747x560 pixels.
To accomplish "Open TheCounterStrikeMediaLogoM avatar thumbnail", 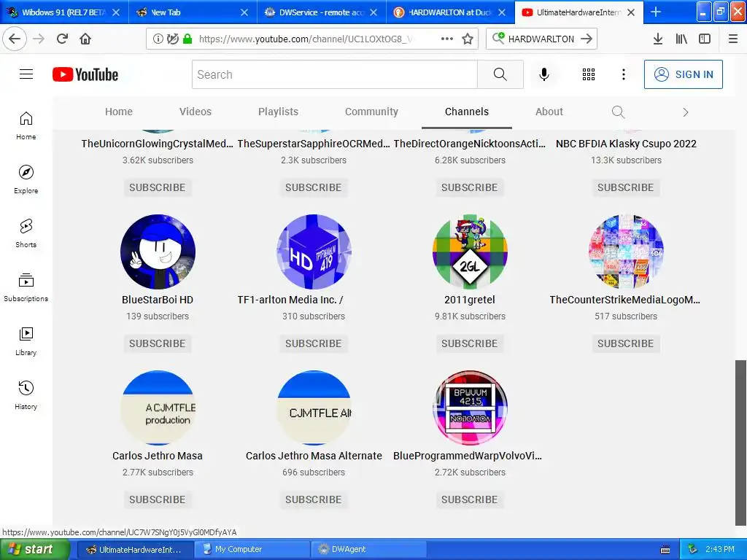I will [x=626, y=252].
